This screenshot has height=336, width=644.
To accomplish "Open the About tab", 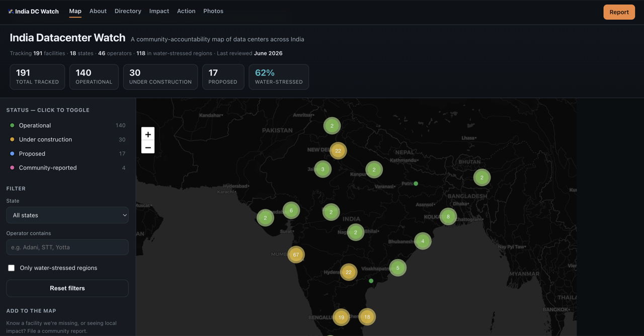I will pos(98,11).
